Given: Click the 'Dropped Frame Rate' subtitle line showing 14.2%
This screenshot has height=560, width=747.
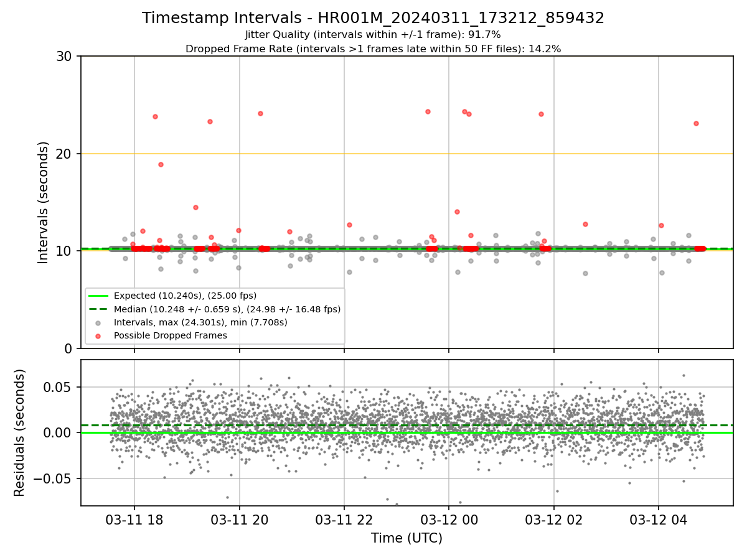Looking at the screenshot, I should pyautogui.click(x=373, y=49).
